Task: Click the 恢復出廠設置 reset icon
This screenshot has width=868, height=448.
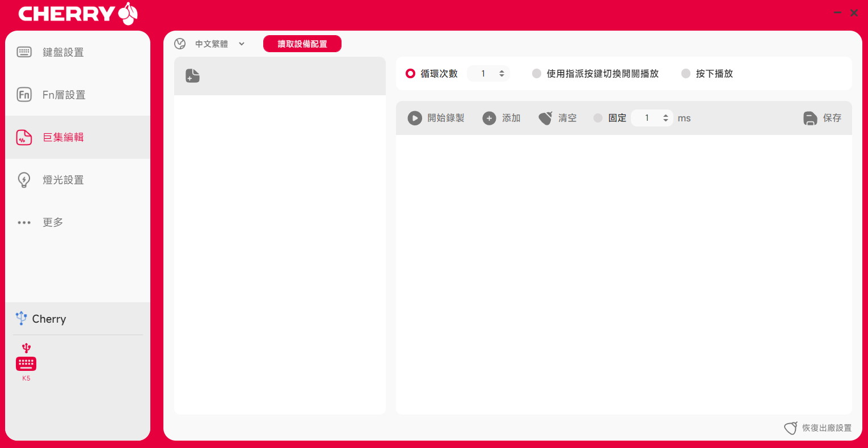Action: click(791, 428)
